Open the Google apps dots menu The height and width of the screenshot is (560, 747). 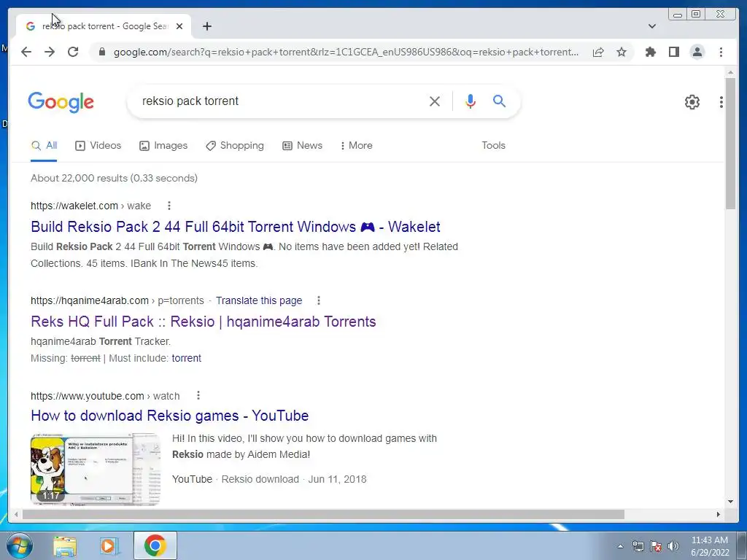[721, 101]
